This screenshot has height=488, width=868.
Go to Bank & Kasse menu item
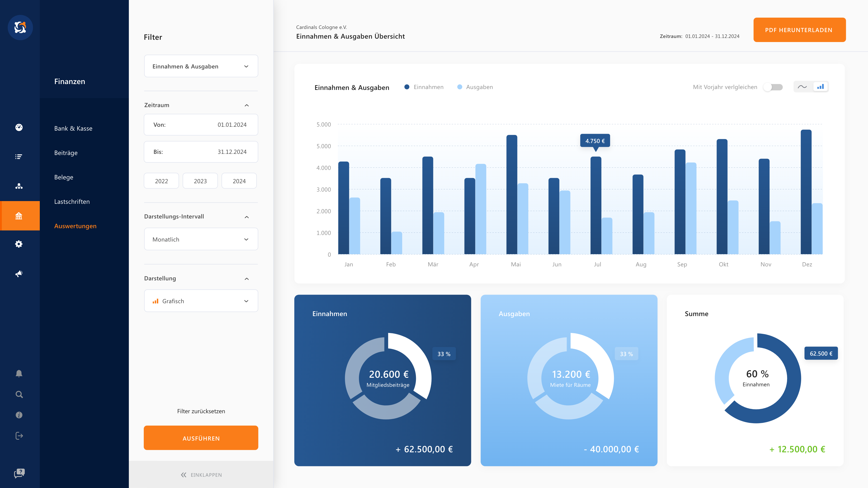click(73, 129)
